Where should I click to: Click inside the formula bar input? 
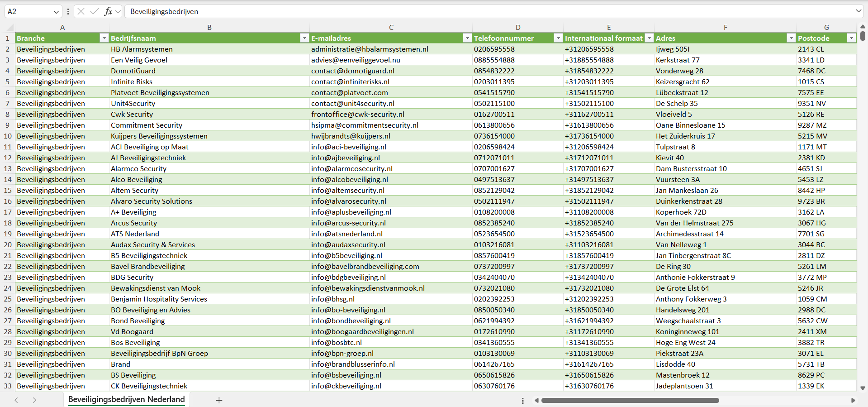coord(452,11)
